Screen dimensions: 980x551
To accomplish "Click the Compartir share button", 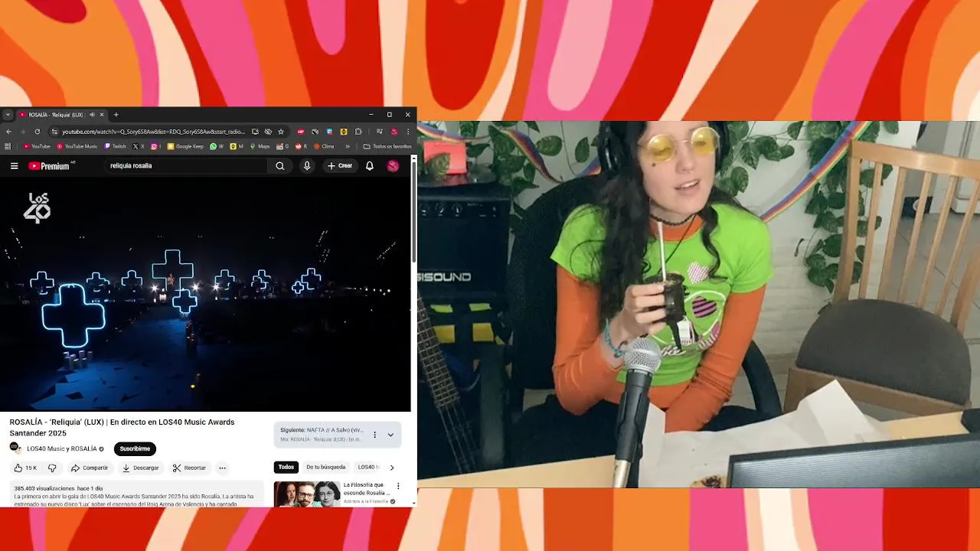I will click(x=90, y=468).
